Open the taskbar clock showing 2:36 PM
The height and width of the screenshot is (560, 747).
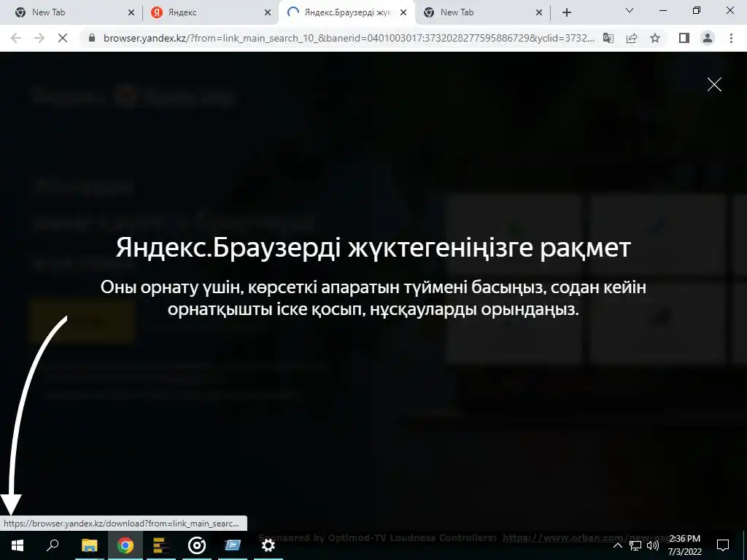[x=685, y=545]
